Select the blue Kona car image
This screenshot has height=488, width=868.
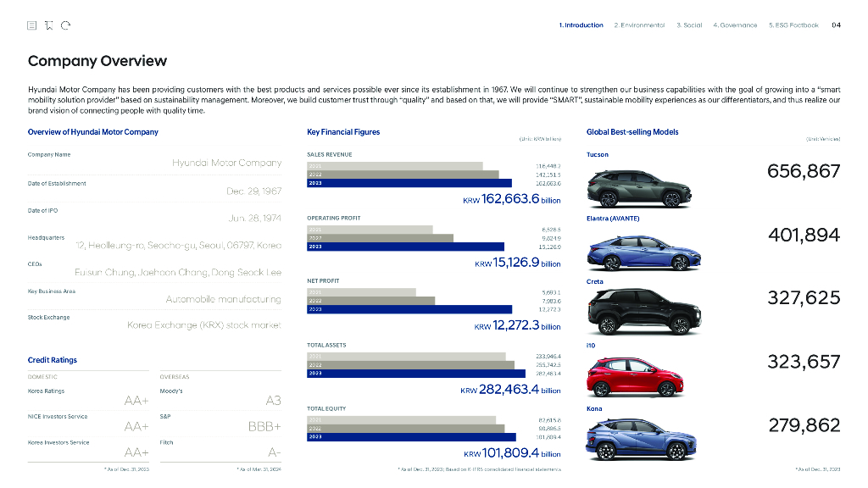coord(641,440)
